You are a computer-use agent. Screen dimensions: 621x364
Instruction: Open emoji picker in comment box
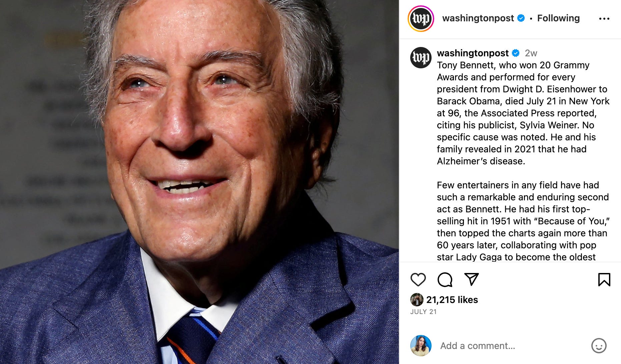(x=599, y=346)
